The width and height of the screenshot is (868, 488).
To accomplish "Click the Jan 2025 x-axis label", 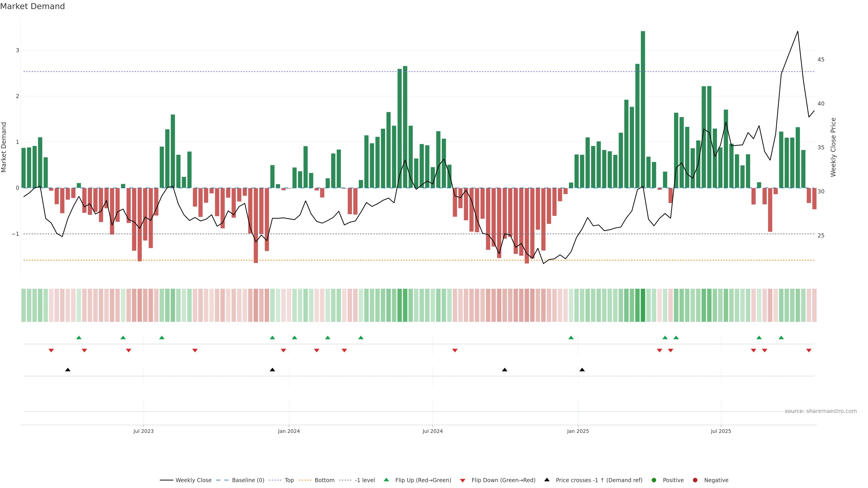I will coord(578,432).
